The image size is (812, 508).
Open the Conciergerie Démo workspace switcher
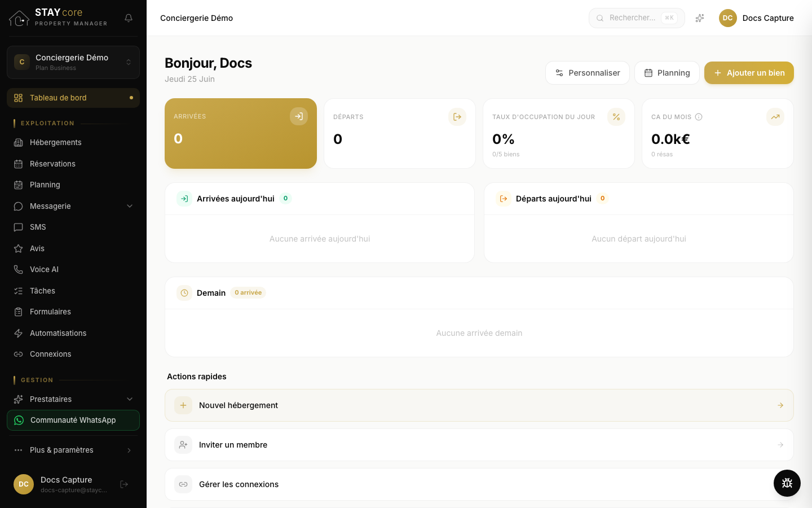(73, 62)
